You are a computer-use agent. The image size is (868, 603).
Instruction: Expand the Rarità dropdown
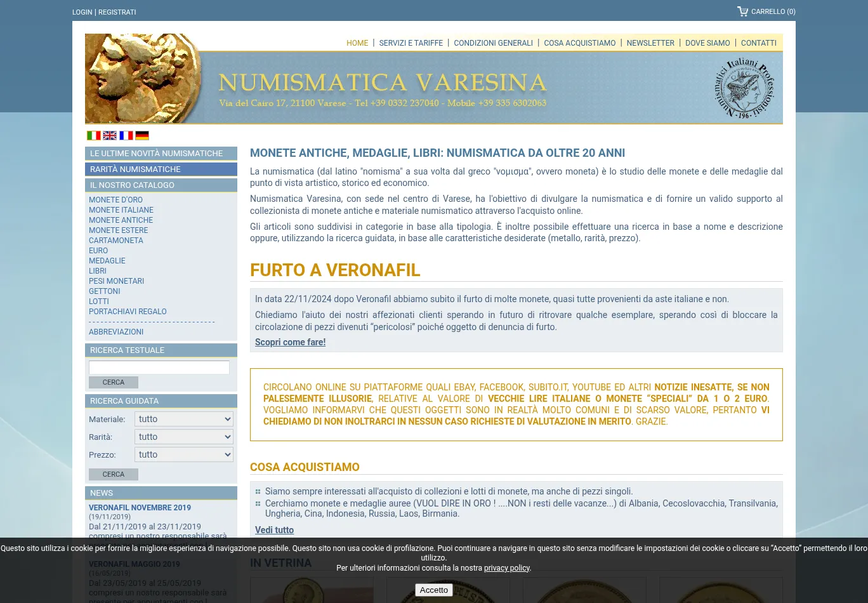tap(183, 437)
